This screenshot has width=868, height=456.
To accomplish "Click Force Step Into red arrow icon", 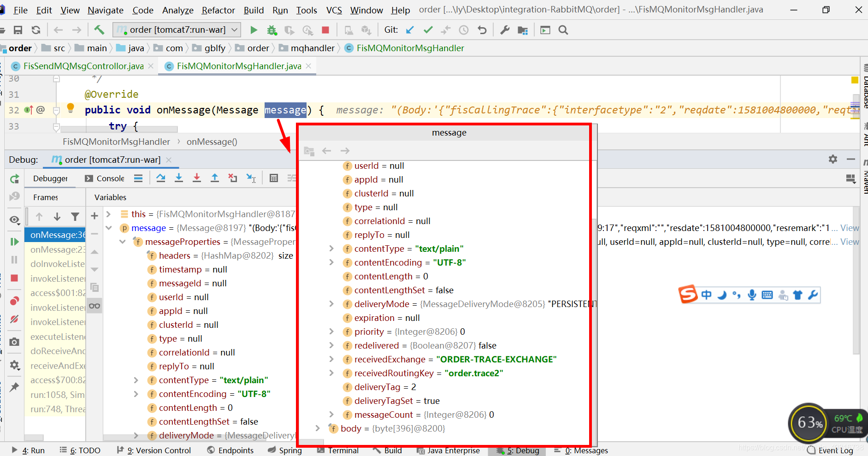I will [197, 178].
